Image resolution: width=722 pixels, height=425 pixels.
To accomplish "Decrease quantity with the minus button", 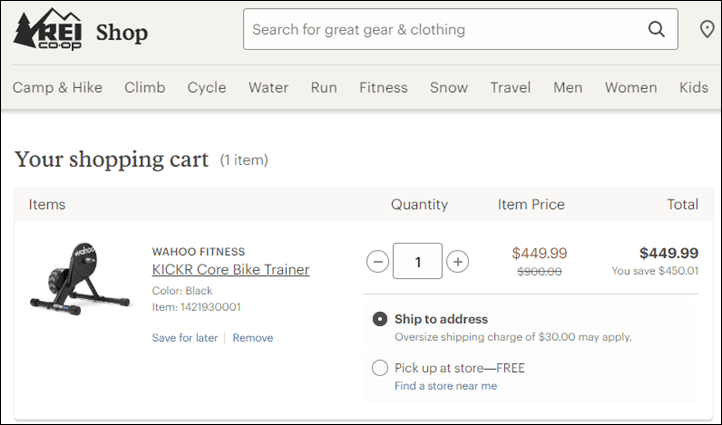I will tap(378, 262).
